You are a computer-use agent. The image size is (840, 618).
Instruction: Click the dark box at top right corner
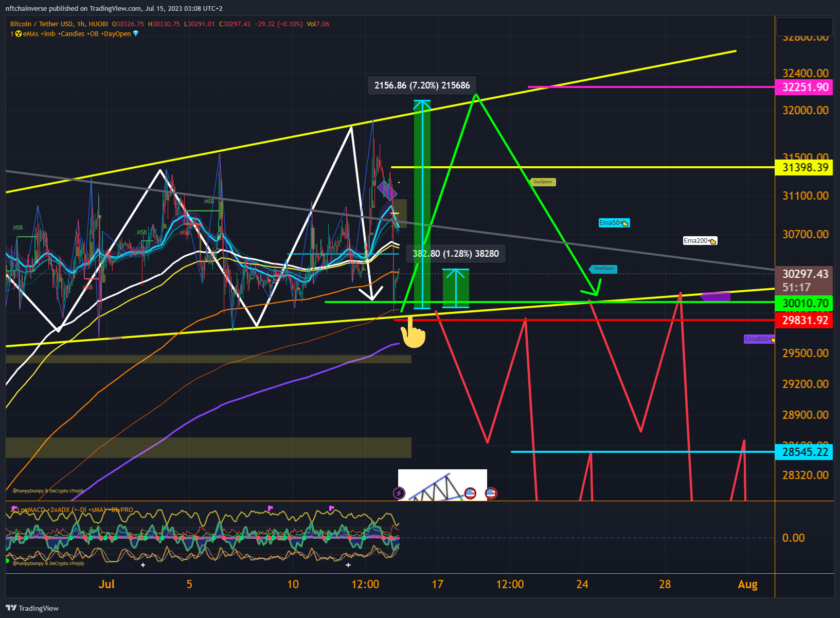click(x=805, y=26)
